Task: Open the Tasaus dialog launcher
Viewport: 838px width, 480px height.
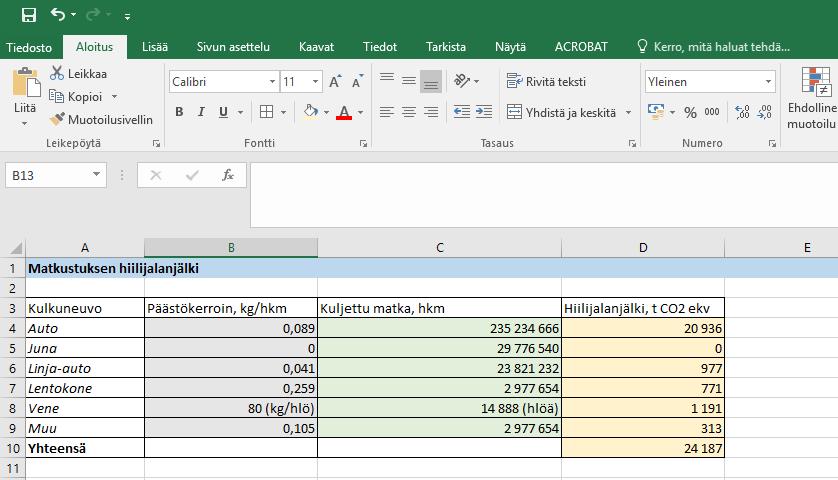Action: (x=632, y=143)
